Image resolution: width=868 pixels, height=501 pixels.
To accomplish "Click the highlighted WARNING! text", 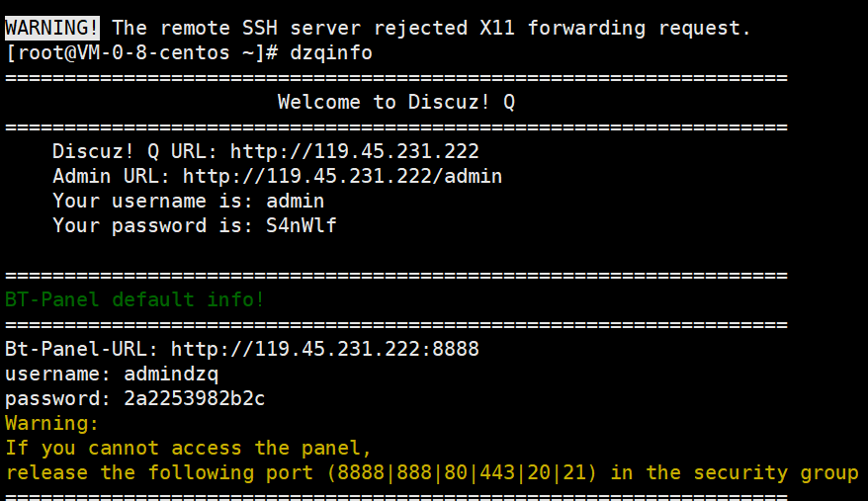I will point(51,28).
